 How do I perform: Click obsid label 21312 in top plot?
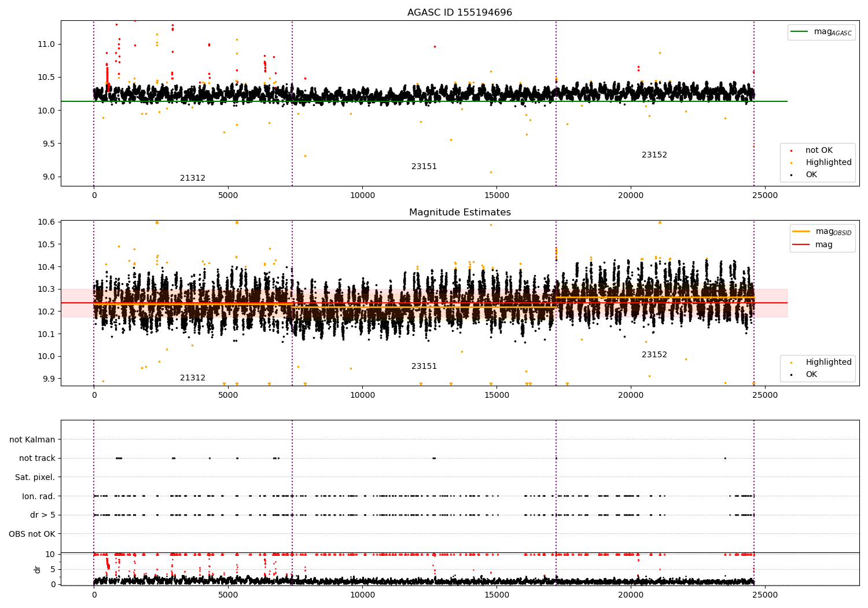[x=193, y=178]
